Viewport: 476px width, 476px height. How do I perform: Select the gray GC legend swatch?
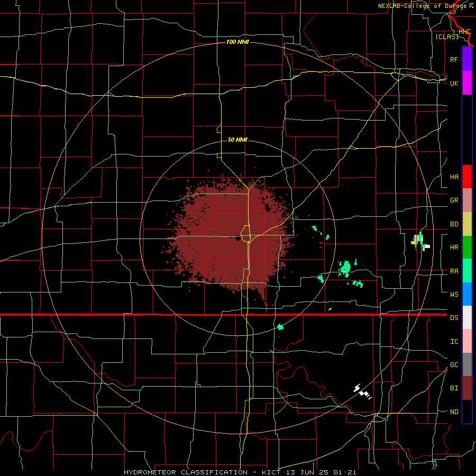click(467, 364)
